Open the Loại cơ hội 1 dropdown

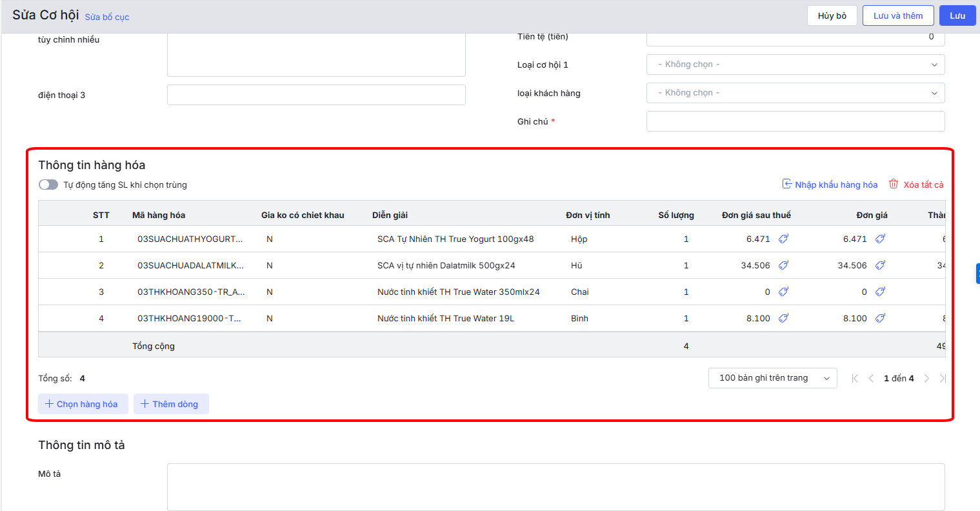795,65
